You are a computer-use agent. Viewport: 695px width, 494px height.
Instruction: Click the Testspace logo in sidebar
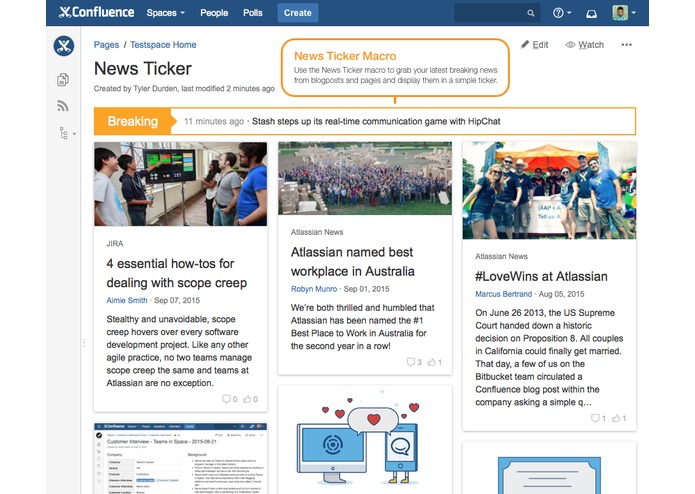pyautogui.click(x=64, y=46)
